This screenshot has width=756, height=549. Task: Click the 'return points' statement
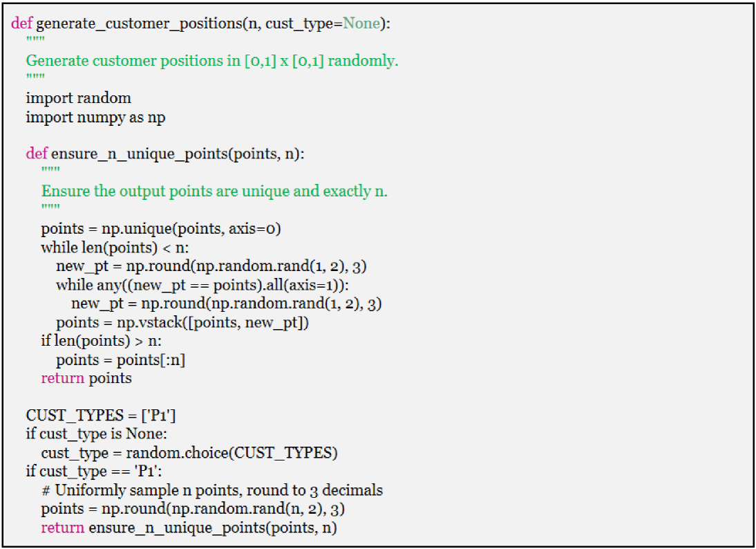tap(86, 378)
